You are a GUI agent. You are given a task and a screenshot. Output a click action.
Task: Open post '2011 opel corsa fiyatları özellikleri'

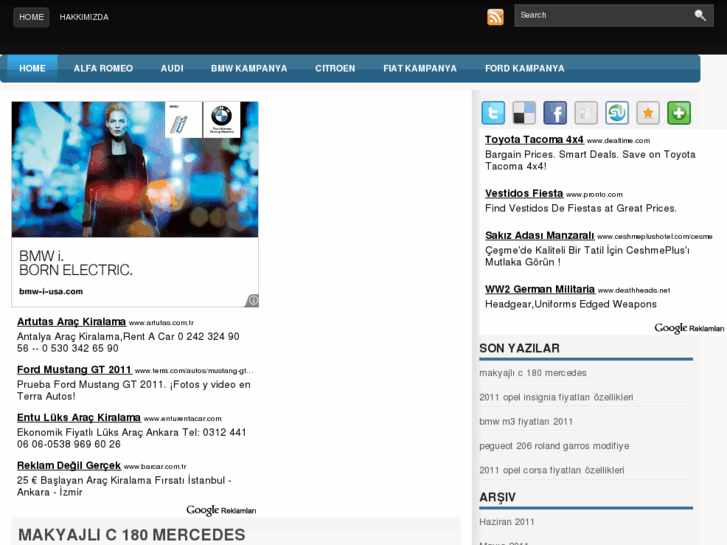[x=552, y=470]
